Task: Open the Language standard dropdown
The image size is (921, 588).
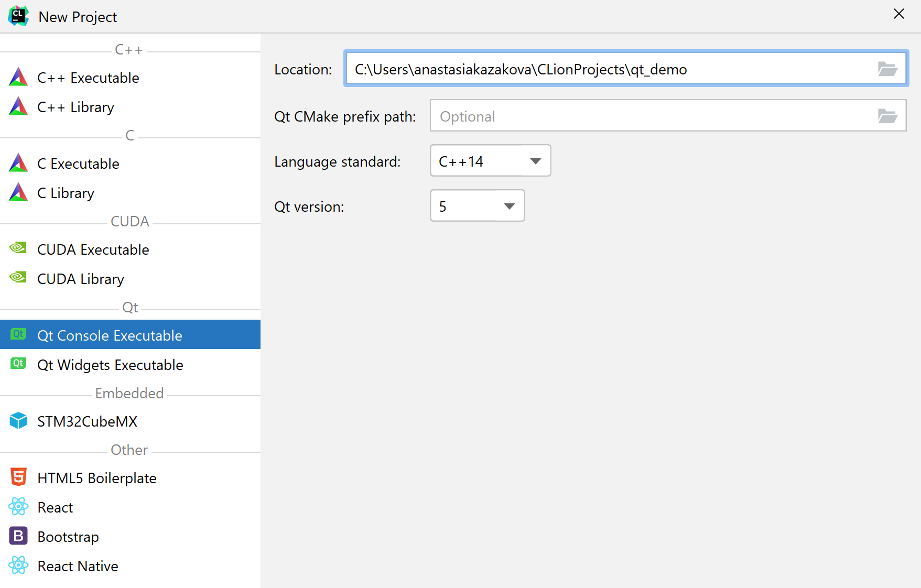Action: [x=490, y=161]
